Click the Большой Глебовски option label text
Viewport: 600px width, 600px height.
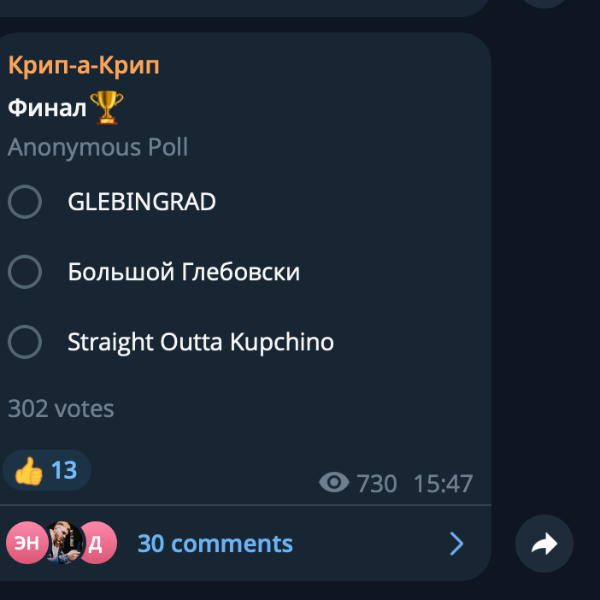click(x=184, y=272)
